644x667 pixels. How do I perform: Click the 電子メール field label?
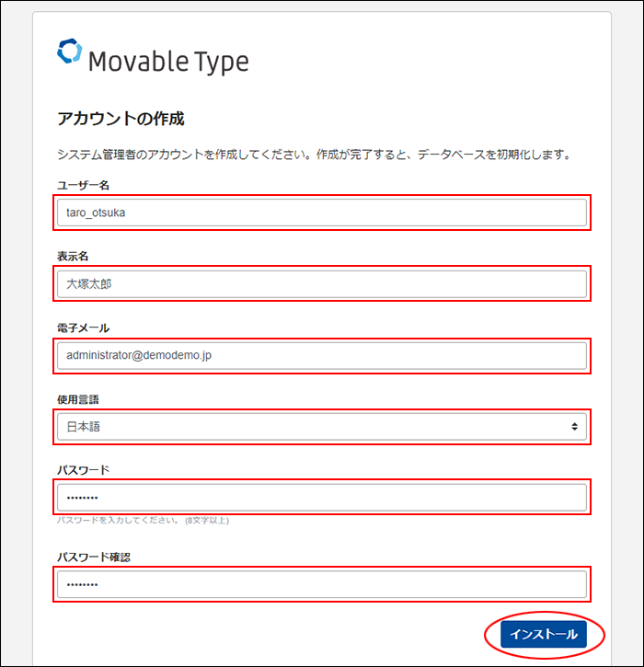(84, 328)
